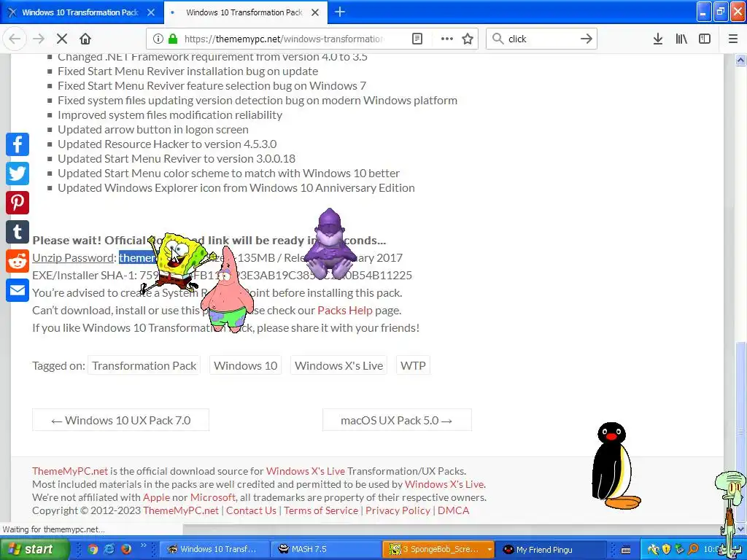Switch to the first browser tab
Screen dimensions: 747x560
[82, 12]
